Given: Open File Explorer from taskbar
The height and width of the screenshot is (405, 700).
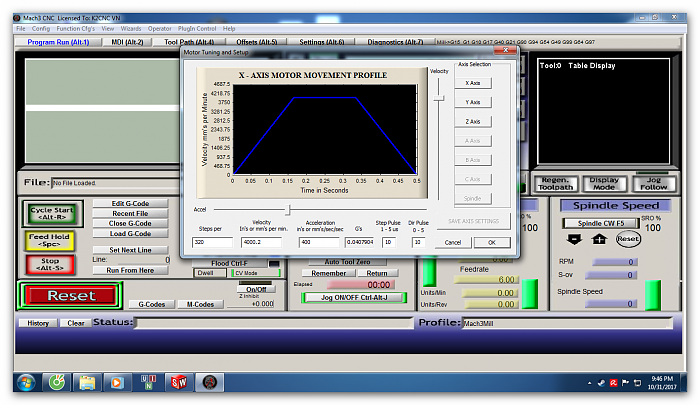Looking at the screenshot, I should pyautogui.click(x=87, y=382).
